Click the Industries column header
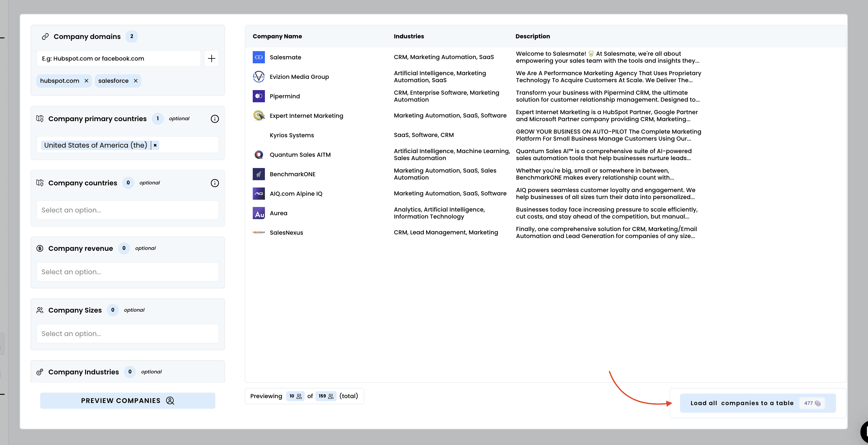 pos(408,36)
